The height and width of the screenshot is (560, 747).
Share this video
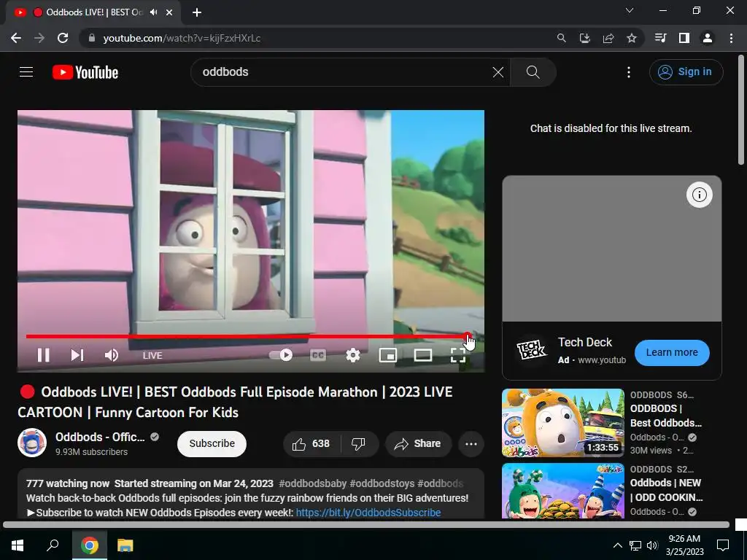[418, 444]
